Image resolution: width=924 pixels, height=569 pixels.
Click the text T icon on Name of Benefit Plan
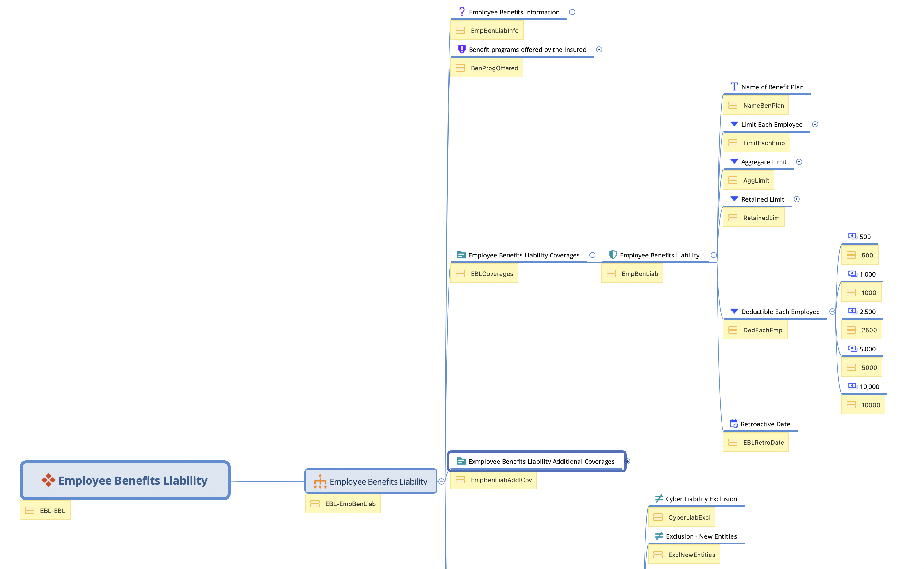734,87
